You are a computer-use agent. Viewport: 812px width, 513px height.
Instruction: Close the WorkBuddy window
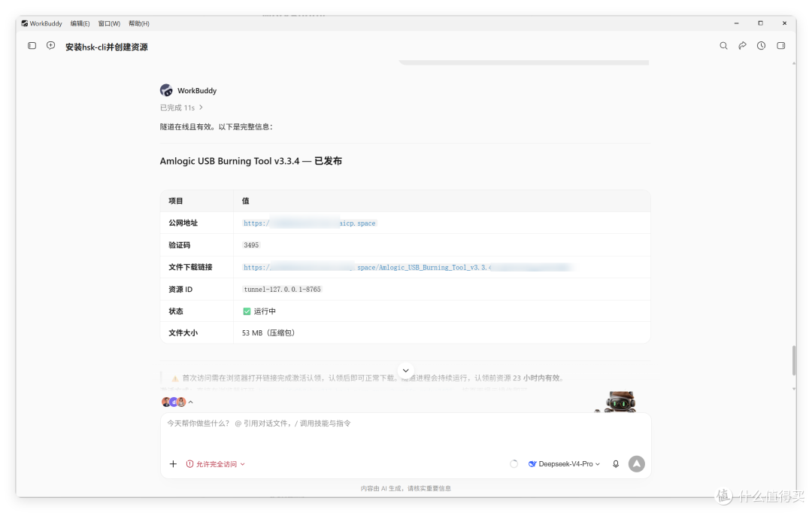(x=784, y=23)
